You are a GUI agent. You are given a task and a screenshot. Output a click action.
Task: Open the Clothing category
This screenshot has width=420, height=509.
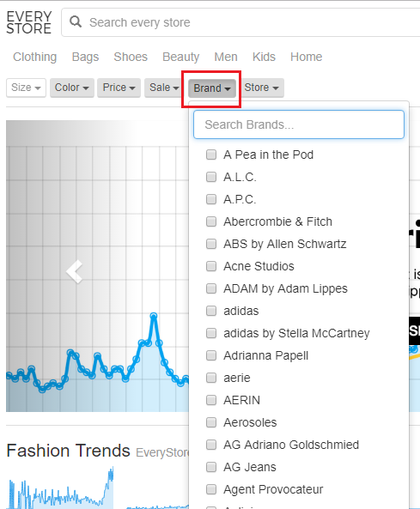34,57
